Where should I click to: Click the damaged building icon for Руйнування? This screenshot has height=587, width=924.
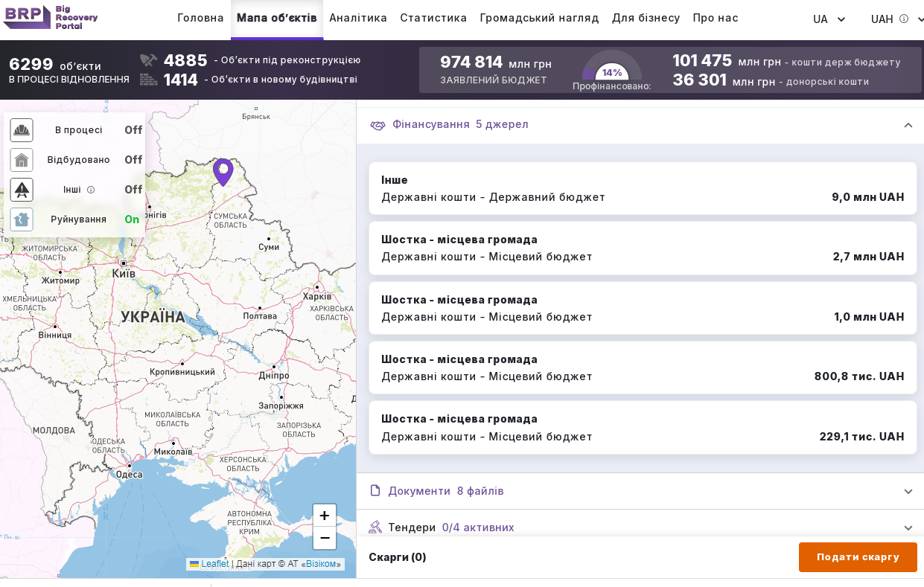(22, 219)
